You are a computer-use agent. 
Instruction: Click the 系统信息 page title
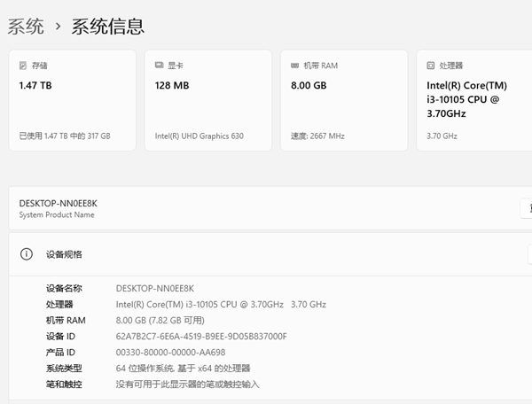tap(107, 27)
